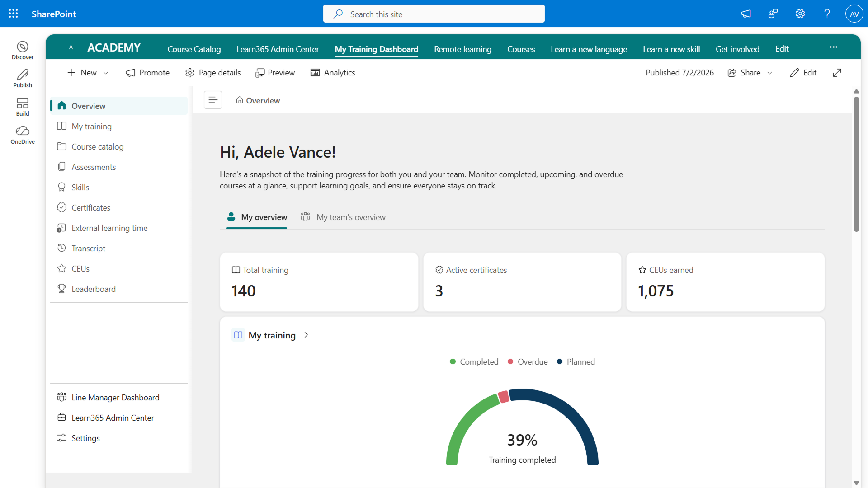Click the Completed legend green dot
868x488 pixels.
click(x=453, y=361)
